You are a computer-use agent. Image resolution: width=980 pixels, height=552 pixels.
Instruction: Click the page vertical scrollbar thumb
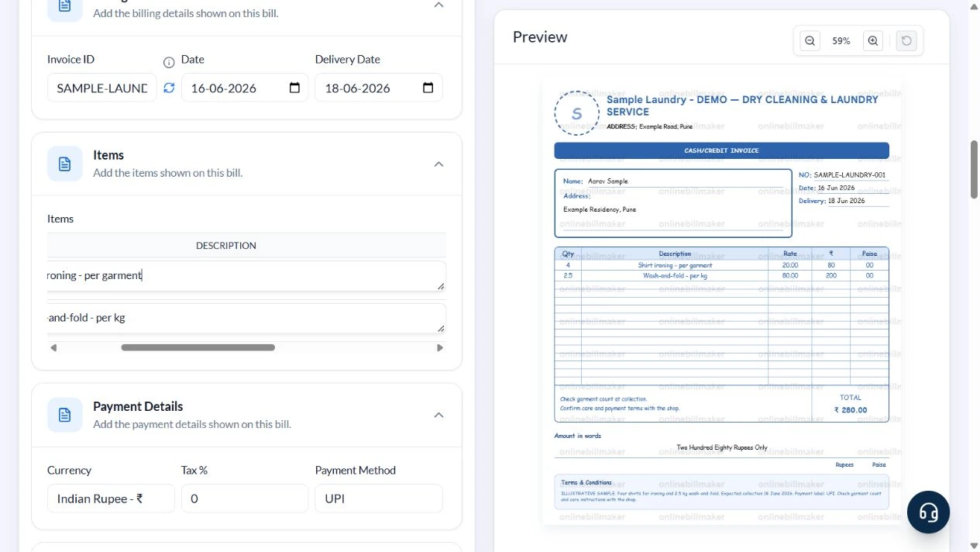click(974, 169)
